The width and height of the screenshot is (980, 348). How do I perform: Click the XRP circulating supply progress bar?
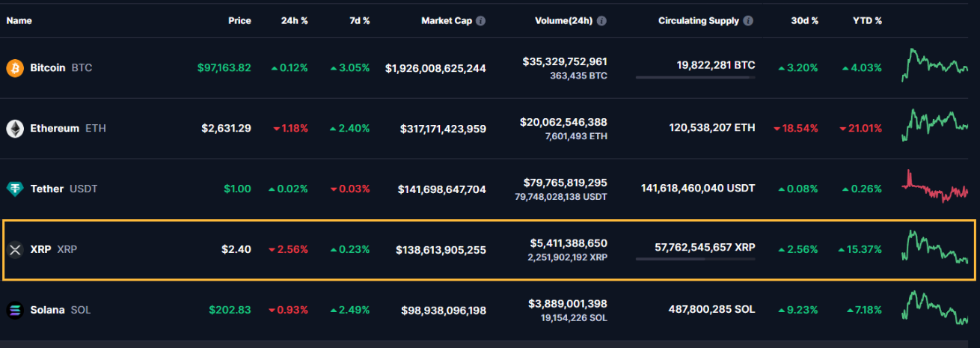pyautogui.click(x=695, y=259)
